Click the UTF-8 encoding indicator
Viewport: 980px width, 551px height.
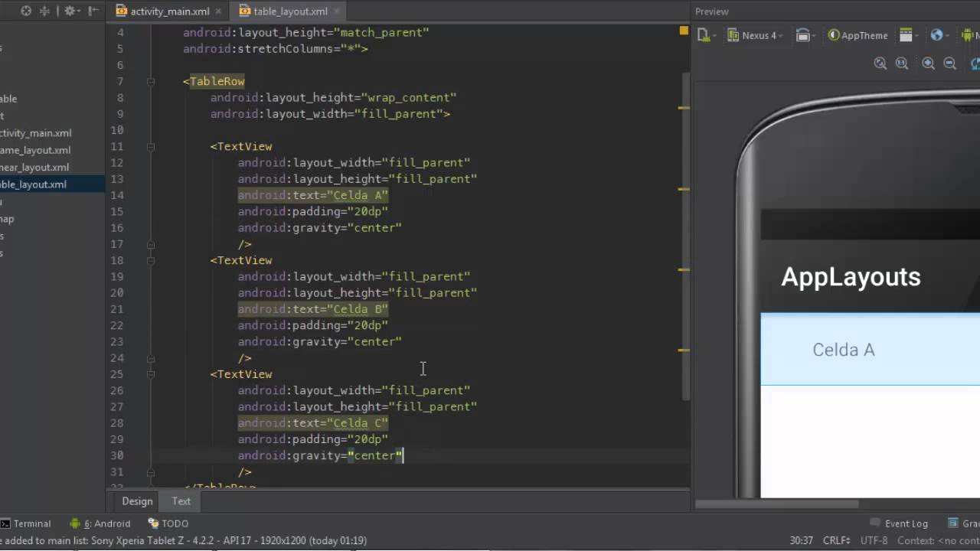pyautogui.click(x=874, y=540)
